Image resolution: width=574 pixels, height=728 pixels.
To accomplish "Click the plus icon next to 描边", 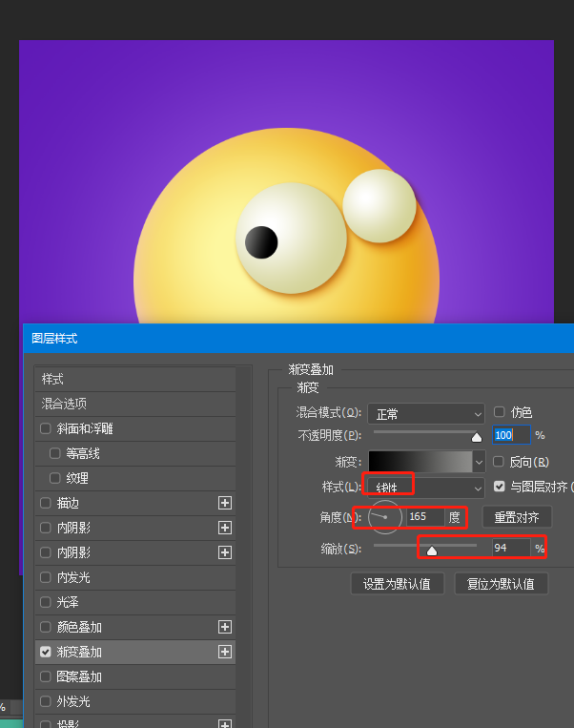I will click(225, 503).
